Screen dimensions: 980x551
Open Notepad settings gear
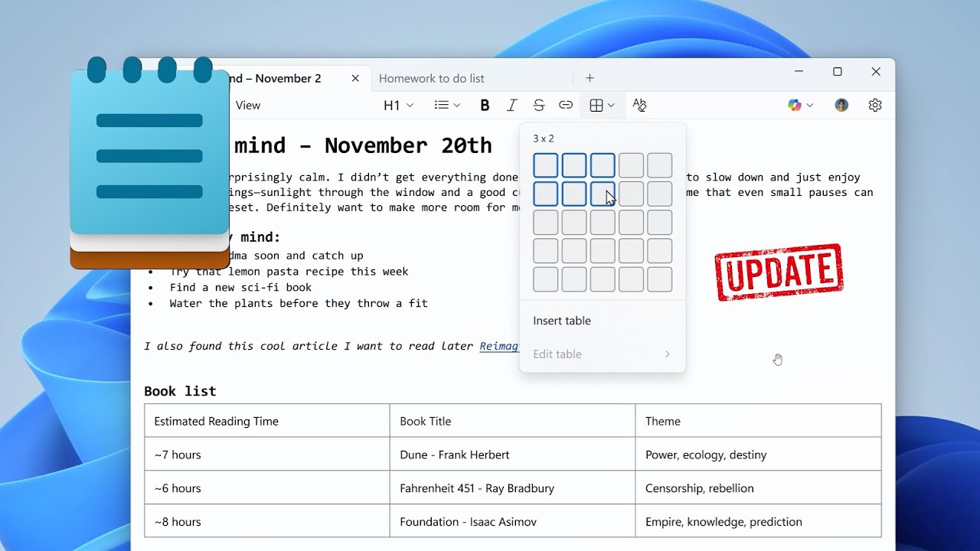point(875,106)
